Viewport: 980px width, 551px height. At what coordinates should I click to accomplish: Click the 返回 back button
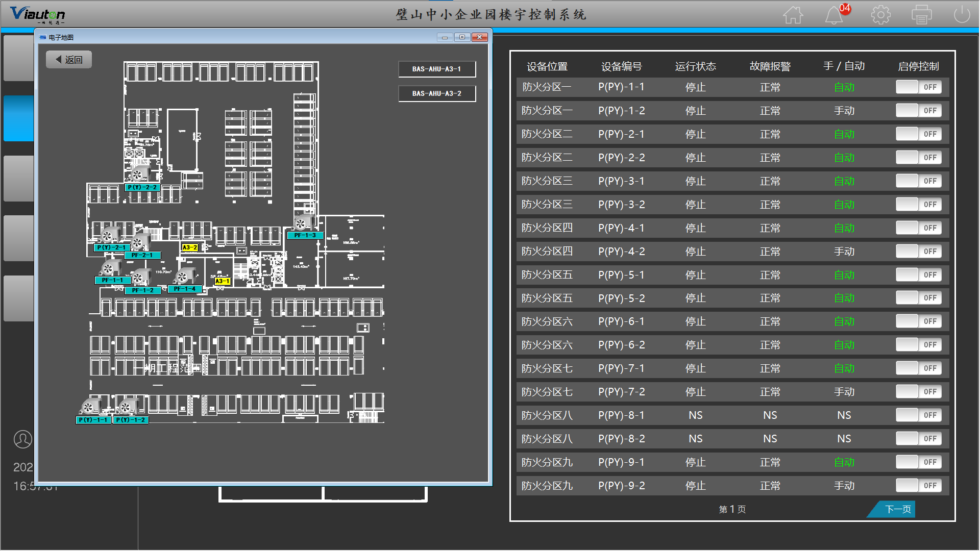coord(69,60)
